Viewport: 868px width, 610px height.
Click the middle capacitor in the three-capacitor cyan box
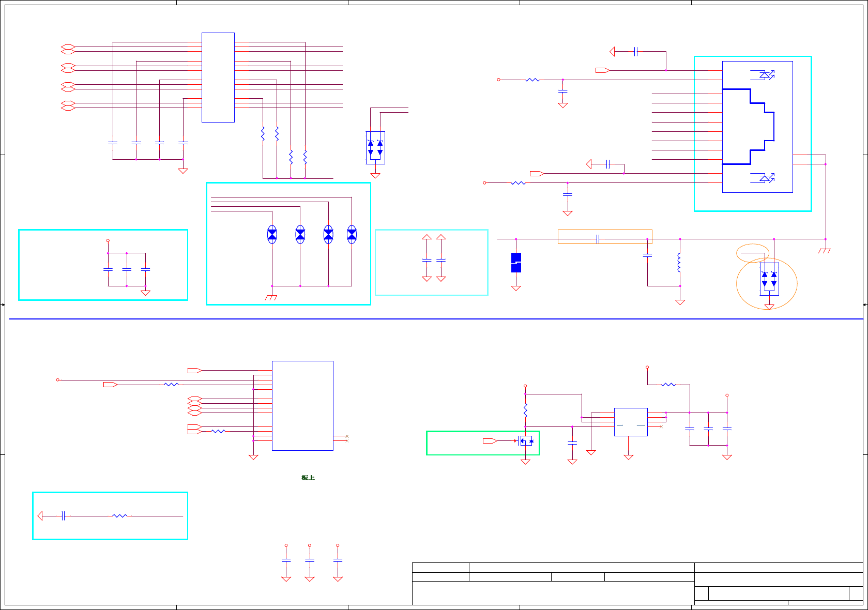(127, 269)
